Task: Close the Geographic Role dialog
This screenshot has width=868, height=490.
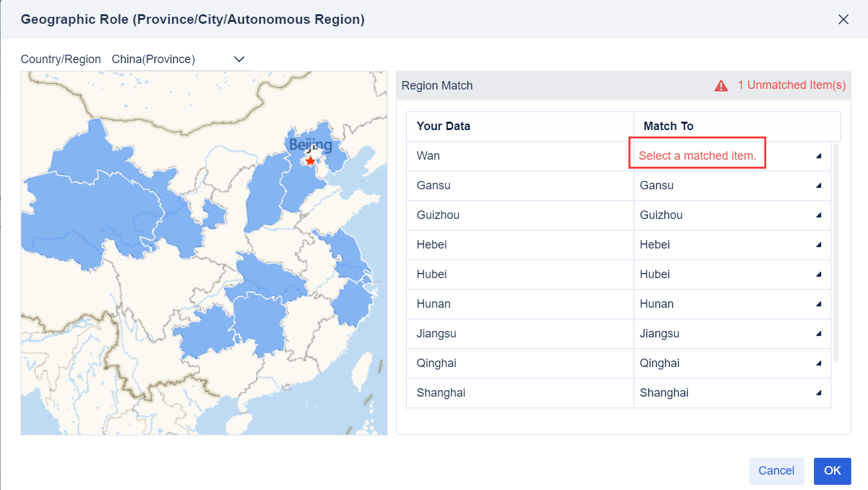Action: (844, 19)
